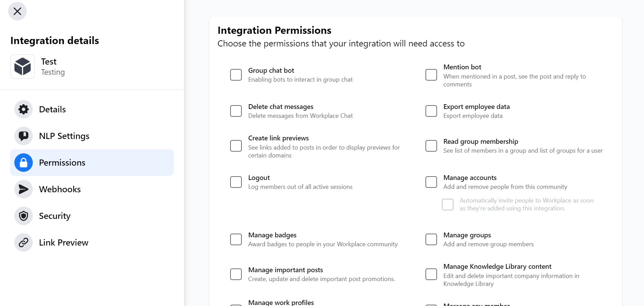The height and width of the screenshot is (306, 644).
Task: Close the Integration details panel
Action: coord(17,11)
